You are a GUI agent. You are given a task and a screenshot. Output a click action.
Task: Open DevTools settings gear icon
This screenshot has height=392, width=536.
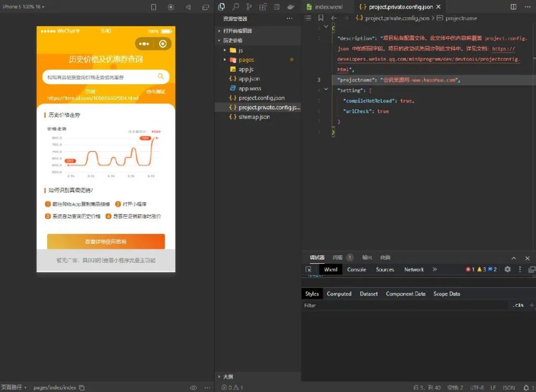click(x=508, y=270)
